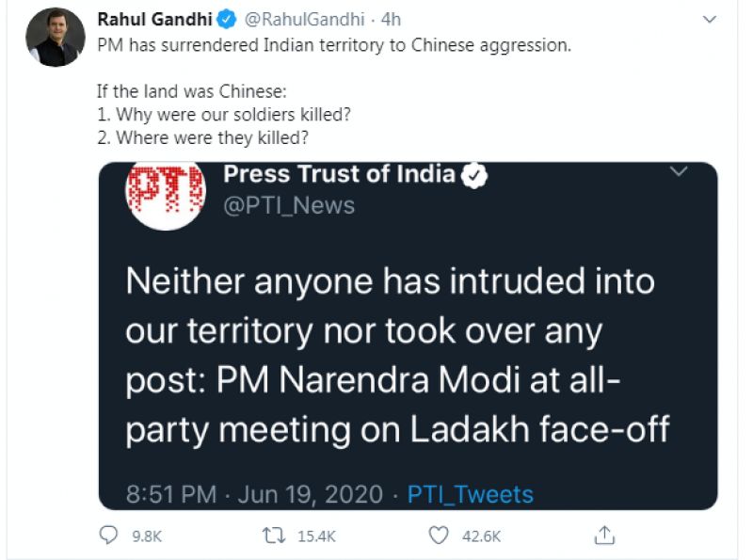This screenshot has width=753, height=560.
Task: Expand the chevron in the PTI quoted tweet
Action: click(x=679, y=171)
